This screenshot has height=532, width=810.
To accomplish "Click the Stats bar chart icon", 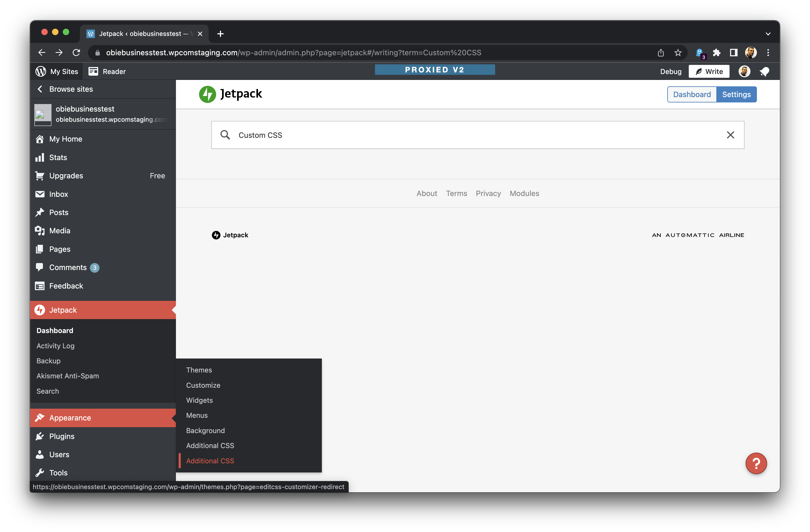I will 39,157.
